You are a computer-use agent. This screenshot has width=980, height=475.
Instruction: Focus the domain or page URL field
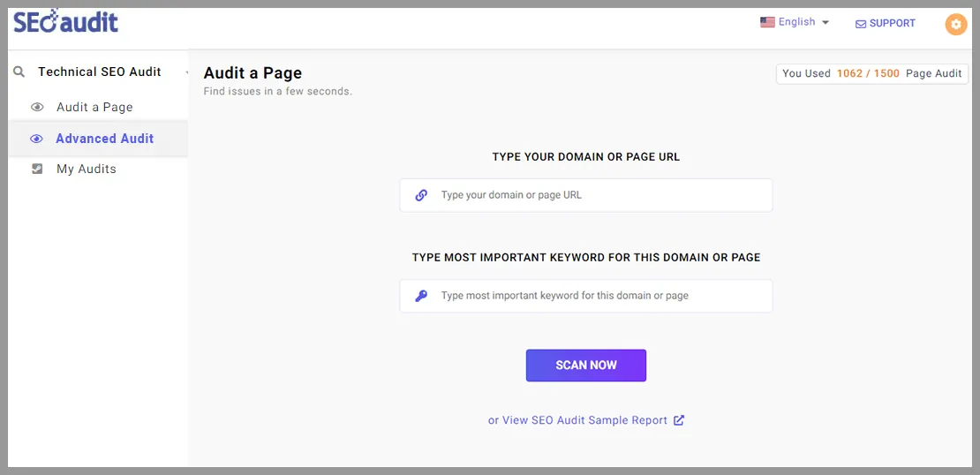585,195
